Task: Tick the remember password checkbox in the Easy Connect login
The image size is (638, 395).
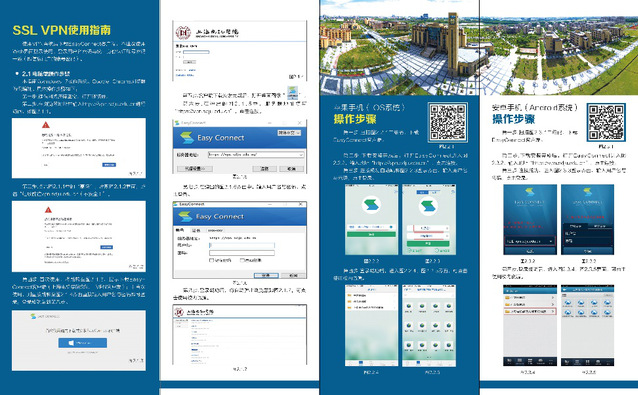Action: click(x=211, y=260)
